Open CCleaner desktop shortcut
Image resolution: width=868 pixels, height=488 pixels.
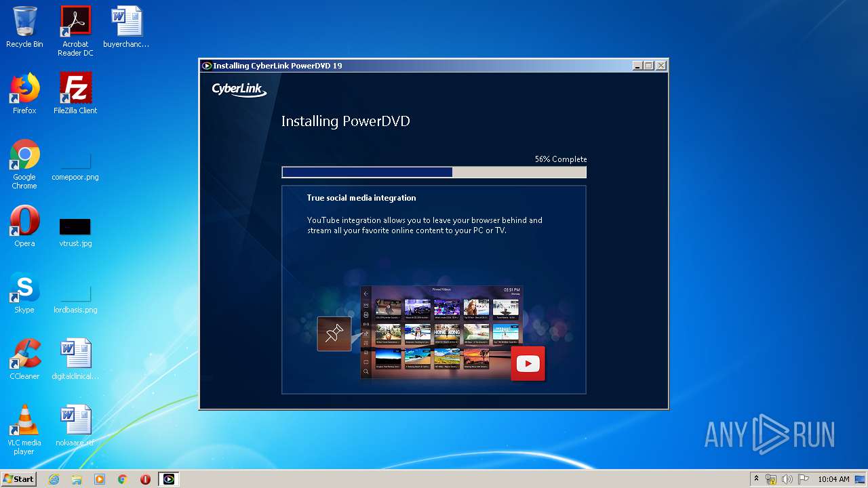click(24, 359)
